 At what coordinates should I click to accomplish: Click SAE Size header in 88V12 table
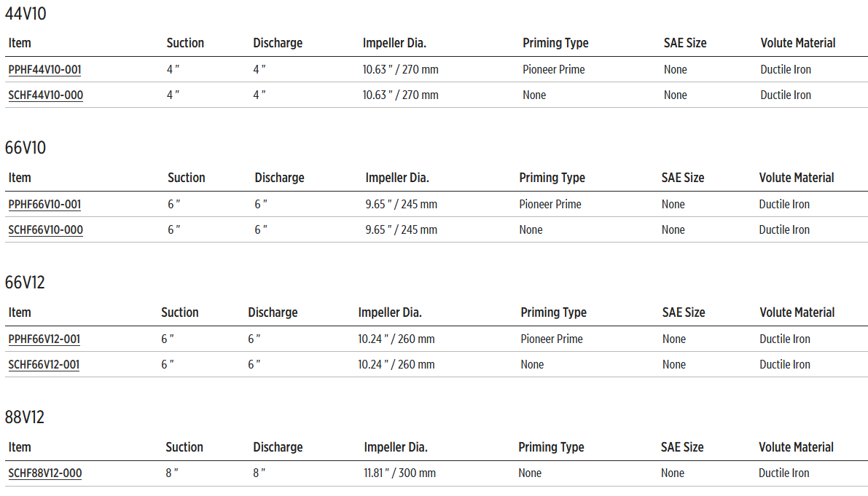point(682,447)
